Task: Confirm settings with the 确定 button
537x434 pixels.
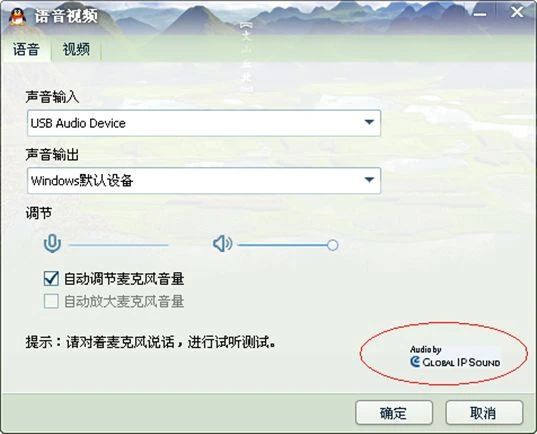Action: click(x=394, y=412)
